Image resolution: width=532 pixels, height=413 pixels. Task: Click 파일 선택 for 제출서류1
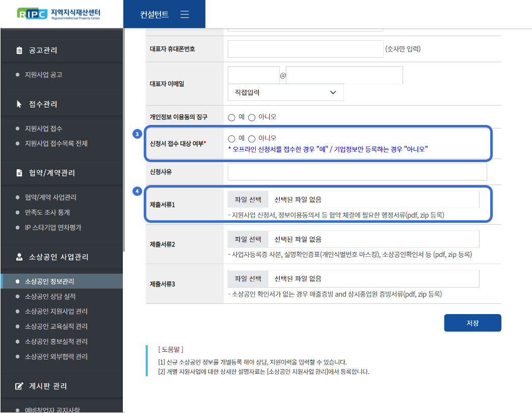248,199
